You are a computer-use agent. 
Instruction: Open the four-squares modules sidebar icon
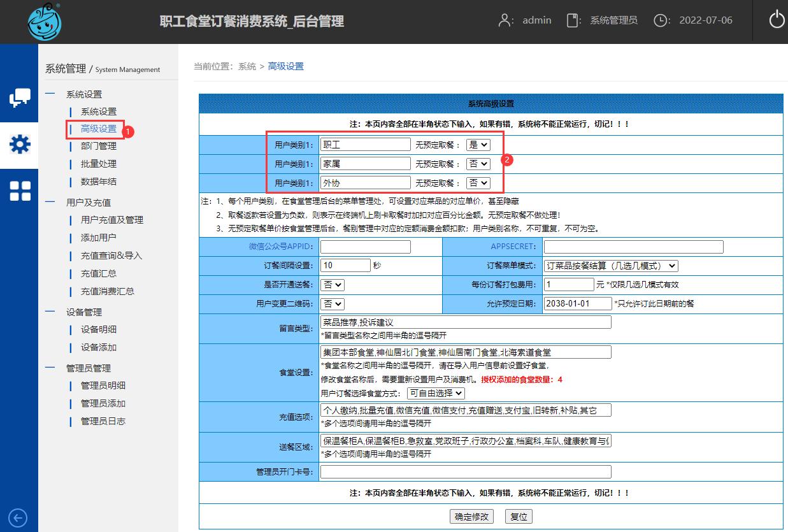pyautogui.click(x=20, y=191)
